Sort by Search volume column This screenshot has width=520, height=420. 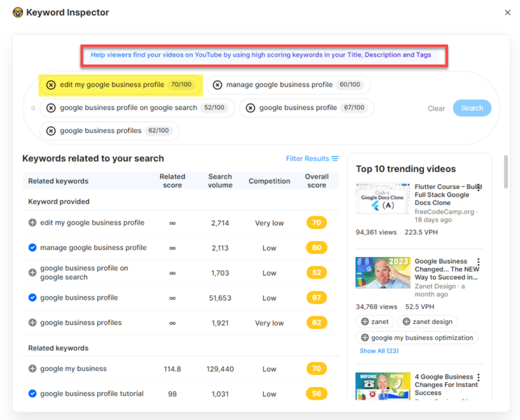coord(220,181)
